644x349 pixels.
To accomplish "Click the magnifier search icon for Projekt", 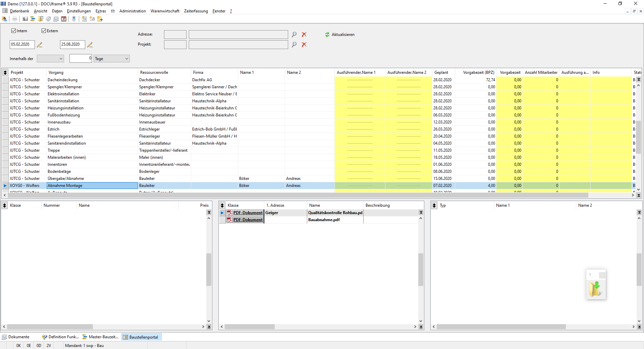I will click(x=294, y=45).
